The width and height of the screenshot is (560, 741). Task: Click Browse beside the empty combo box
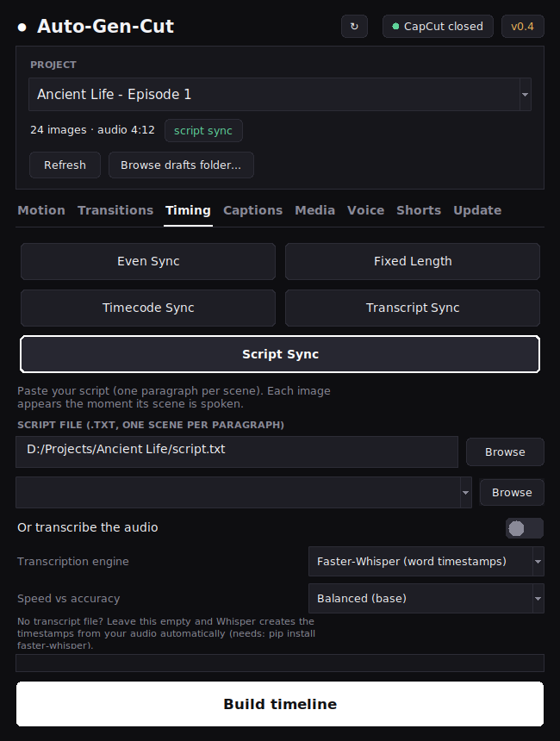click(x=512, y=493)
